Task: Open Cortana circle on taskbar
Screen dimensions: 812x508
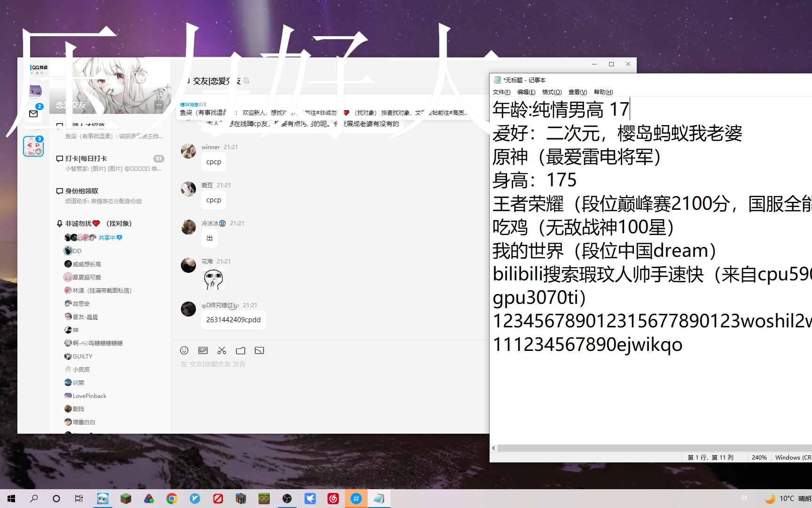Action: [56, 499]
